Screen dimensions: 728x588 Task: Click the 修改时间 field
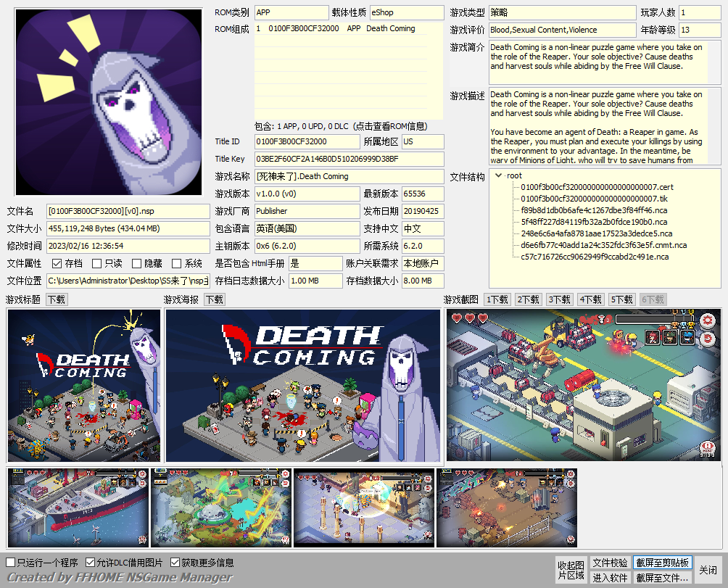click(128, 246)
